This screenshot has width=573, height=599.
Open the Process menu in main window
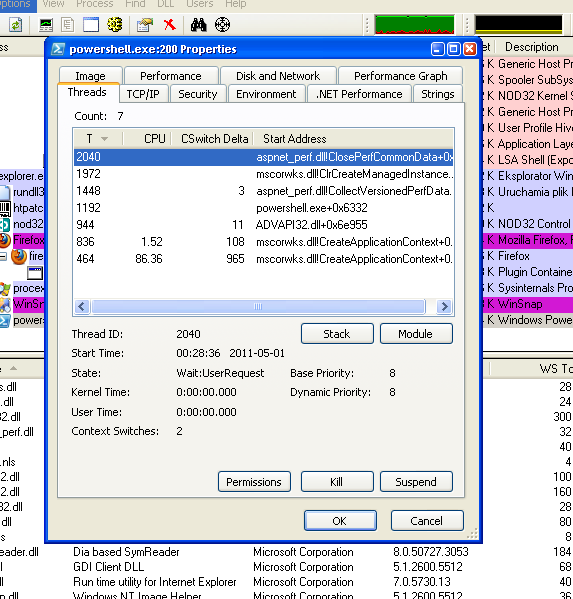[95, 4]
